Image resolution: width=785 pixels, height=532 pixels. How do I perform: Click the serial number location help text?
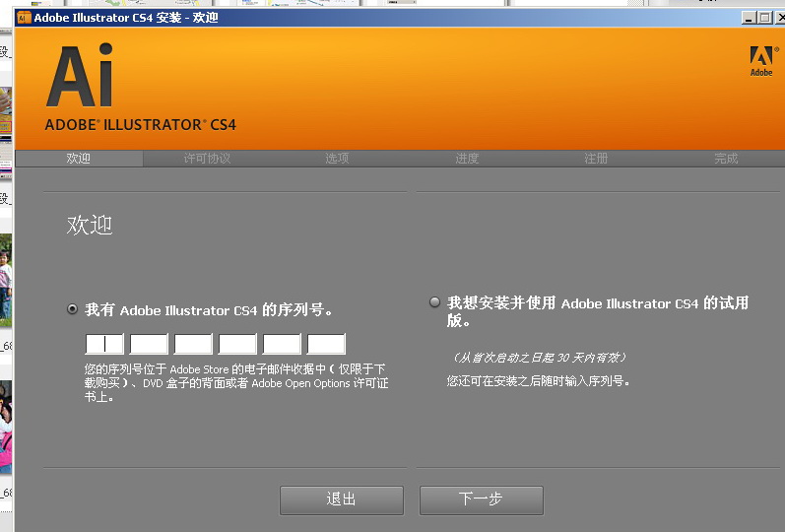pos(236,383)
